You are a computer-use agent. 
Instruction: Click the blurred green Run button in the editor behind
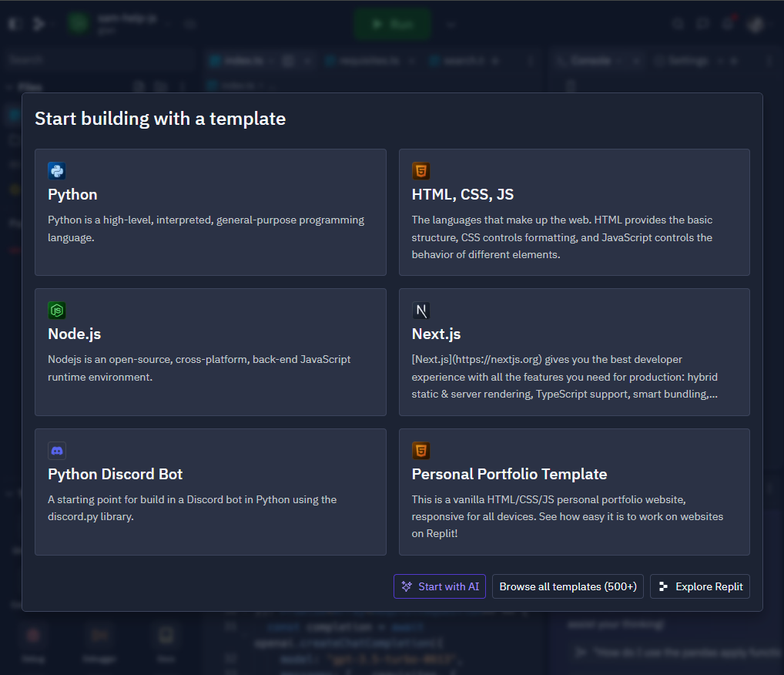pos(393,24)
